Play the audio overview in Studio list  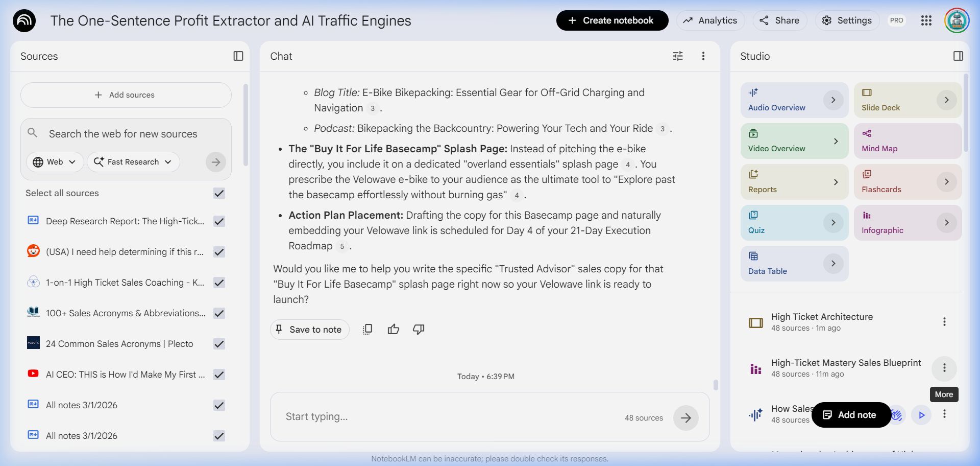[x=921, y=415]
